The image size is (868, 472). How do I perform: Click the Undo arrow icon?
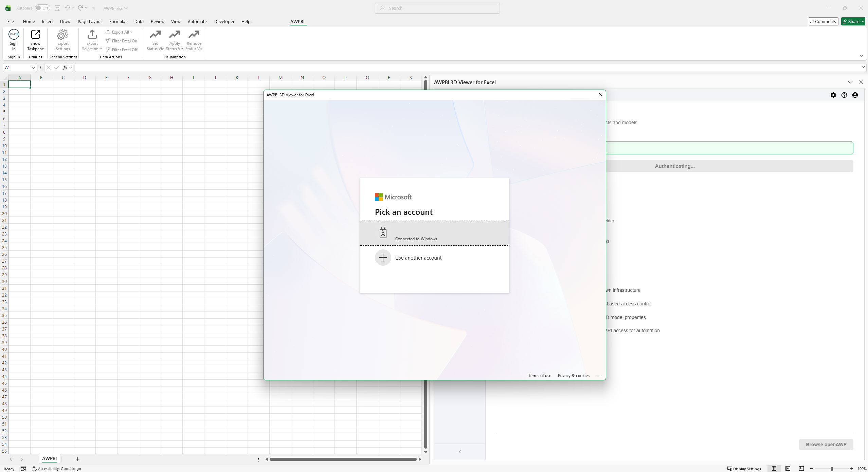tap(67, 8)
